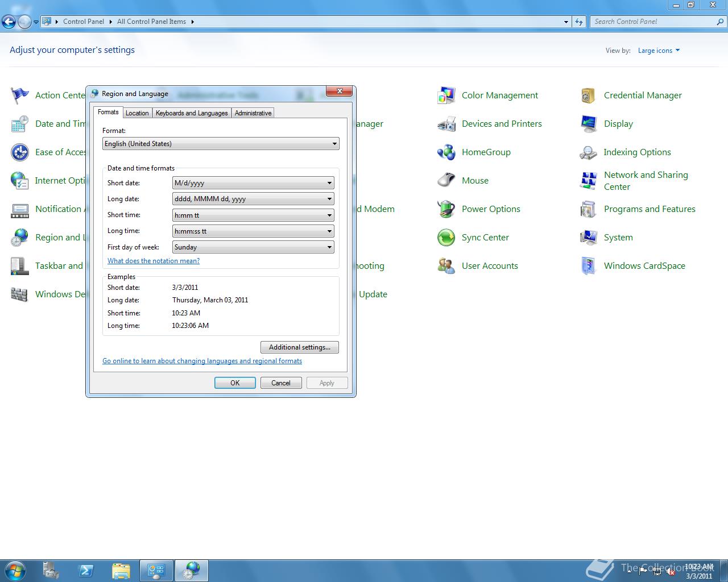Open the Windows Defender wall icon

pos(20,294)
